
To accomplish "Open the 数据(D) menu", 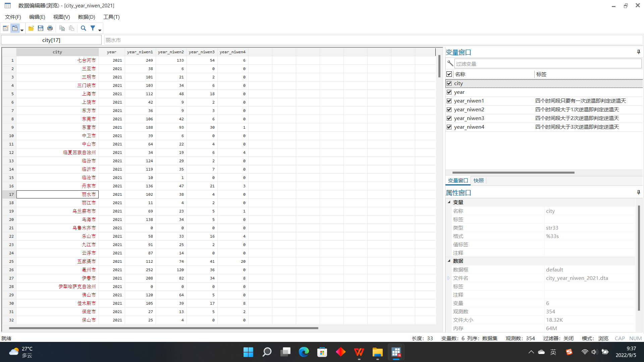I will [87, 17].
